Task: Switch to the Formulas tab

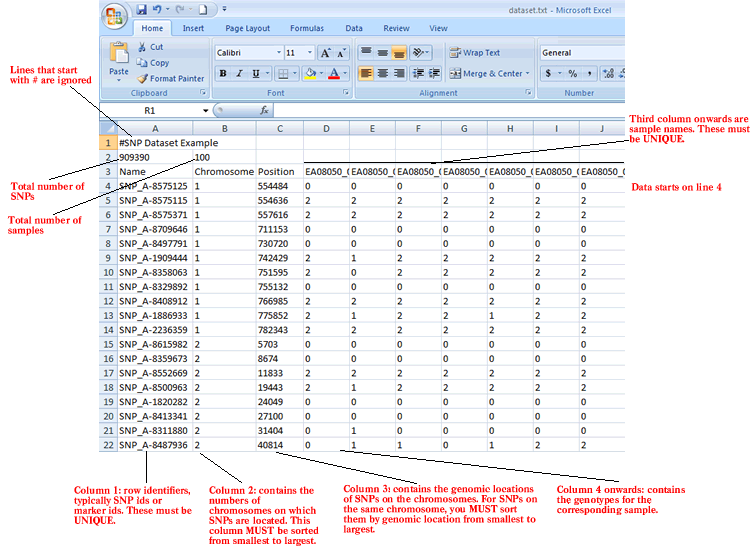Action: click(307, 28)
